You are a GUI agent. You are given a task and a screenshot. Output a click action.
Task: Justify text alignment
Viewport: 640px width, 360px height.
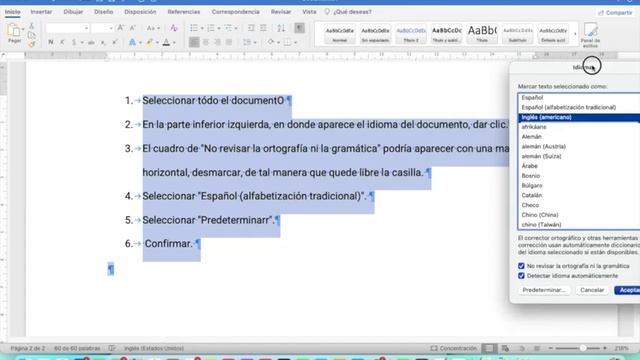pos(229,42)
